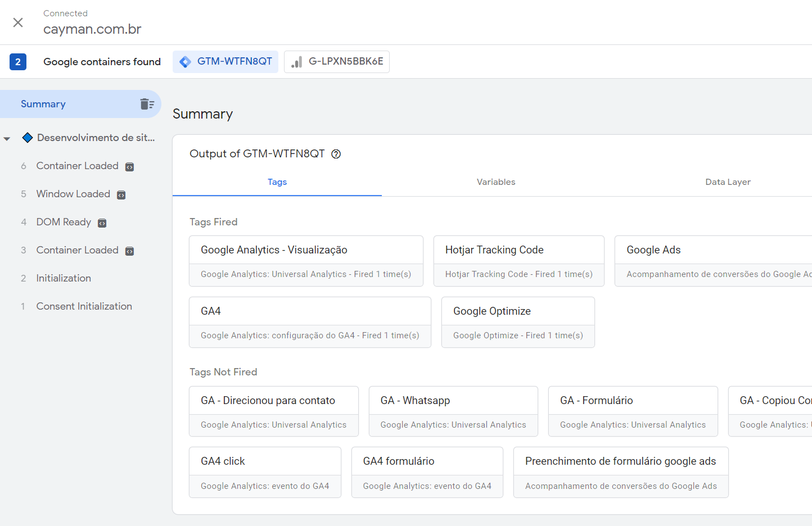Click the diamond icon beside Desenvolvimento de sit...

tap(27, 138)
